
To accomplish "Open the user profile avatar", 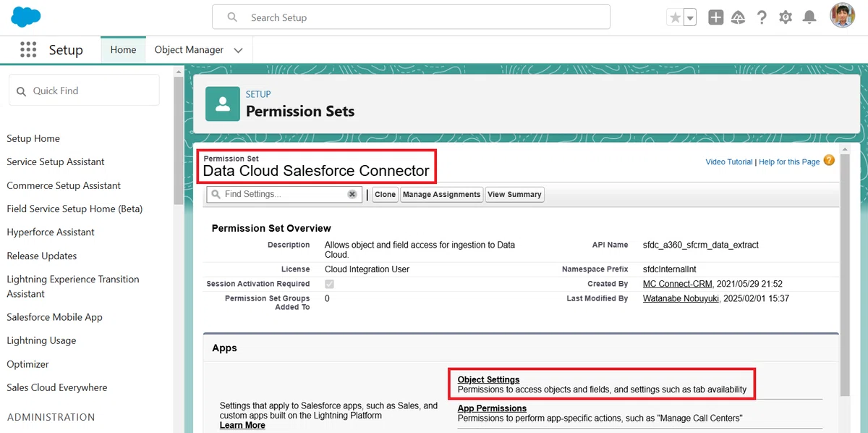I will pos(843,17).
